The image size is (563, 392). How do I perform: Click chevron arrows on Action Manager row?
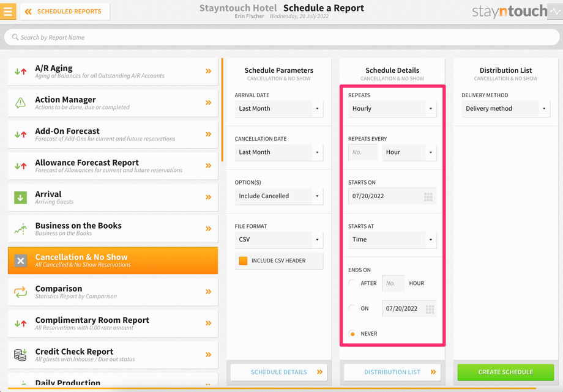pos(208,103)
